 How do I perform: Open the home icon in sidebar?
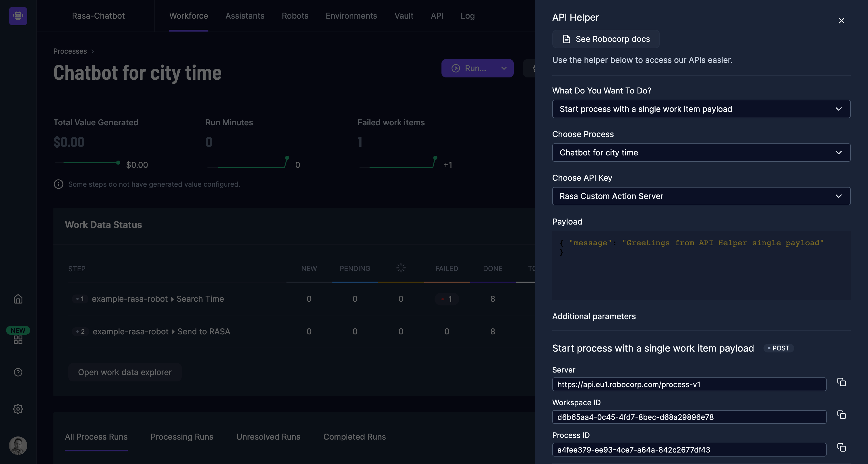point(18,299)
